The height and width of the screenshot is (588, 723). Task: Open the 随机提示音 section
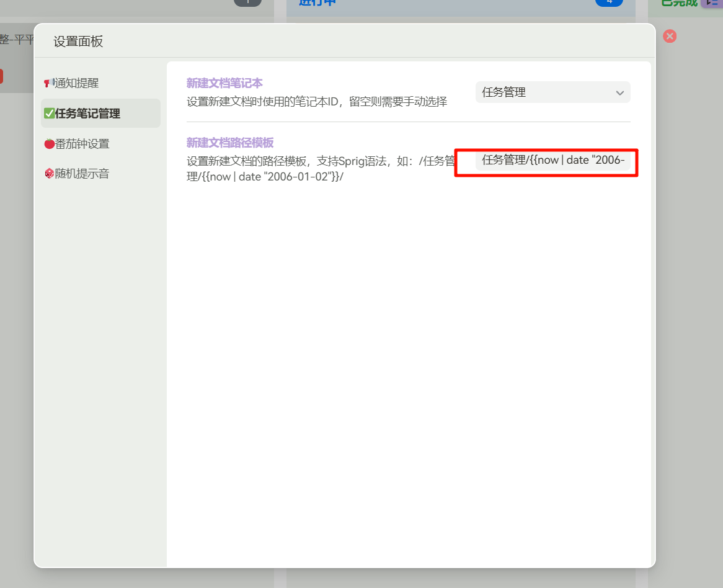tap(100, 174)
